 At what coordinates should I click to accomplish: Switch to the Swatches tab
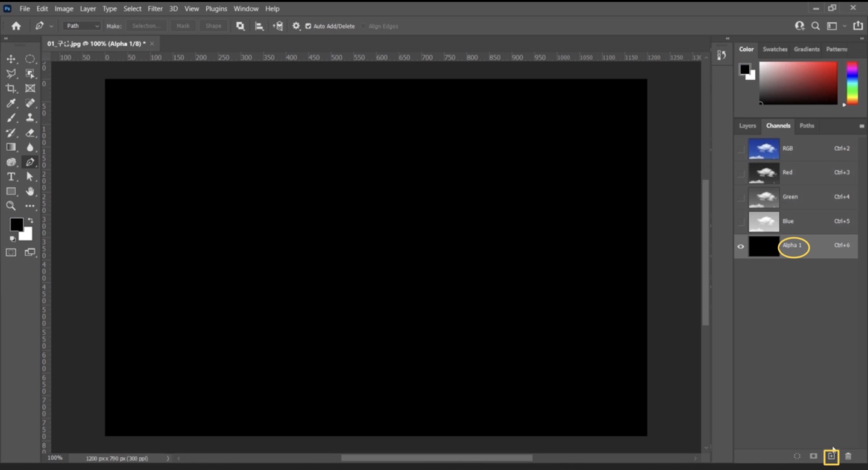click(775, 49)
